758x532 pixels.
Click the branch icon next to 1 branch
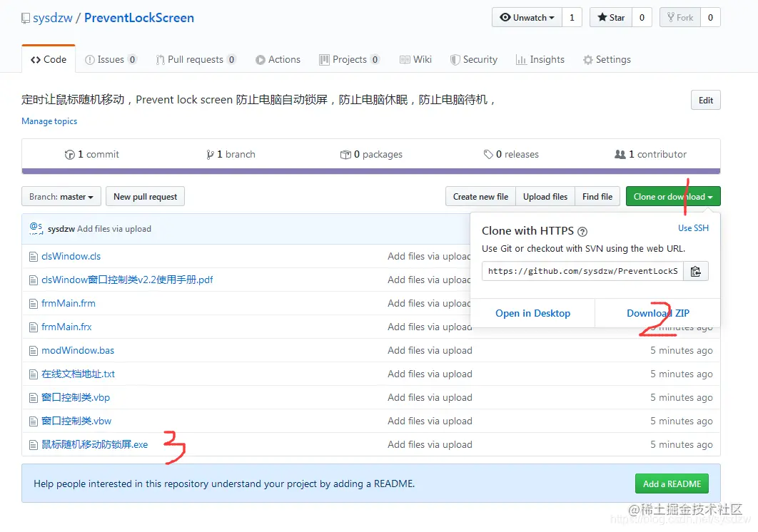(210, 154)
